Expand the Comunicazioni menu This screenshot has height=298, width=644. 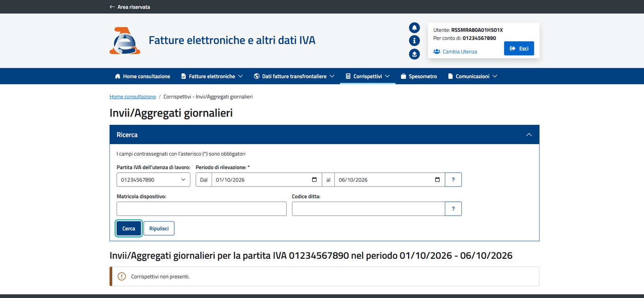(x=472, y=76)
